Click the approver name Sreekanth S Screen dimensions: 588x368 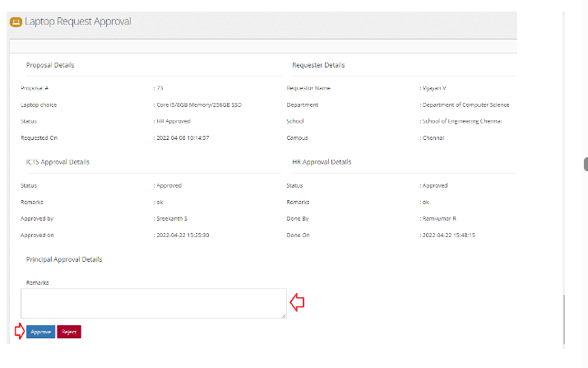174,218
